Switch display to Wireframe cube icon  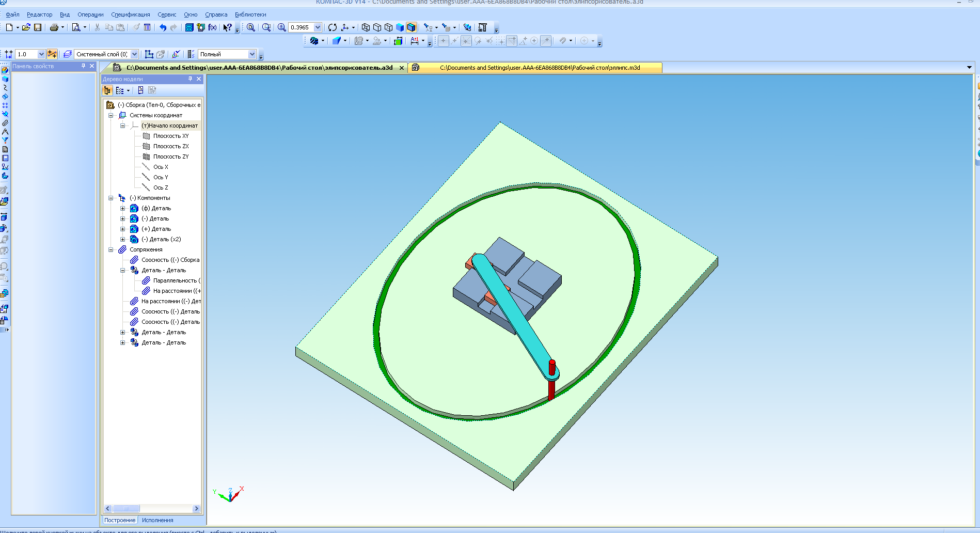(366, 27)
